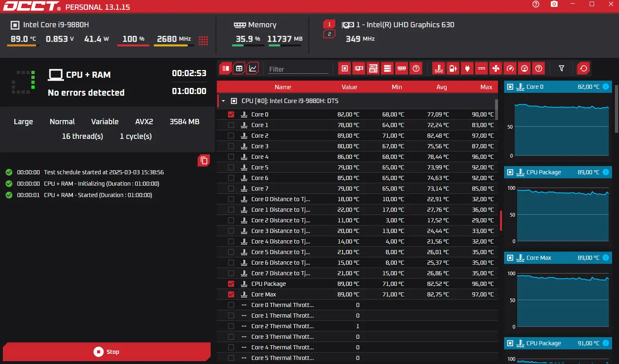Image resolution: width=619 pixels, height=364 pixels.
Task: Toggle the voltage sensor filter icon
Action: point(482,68)
